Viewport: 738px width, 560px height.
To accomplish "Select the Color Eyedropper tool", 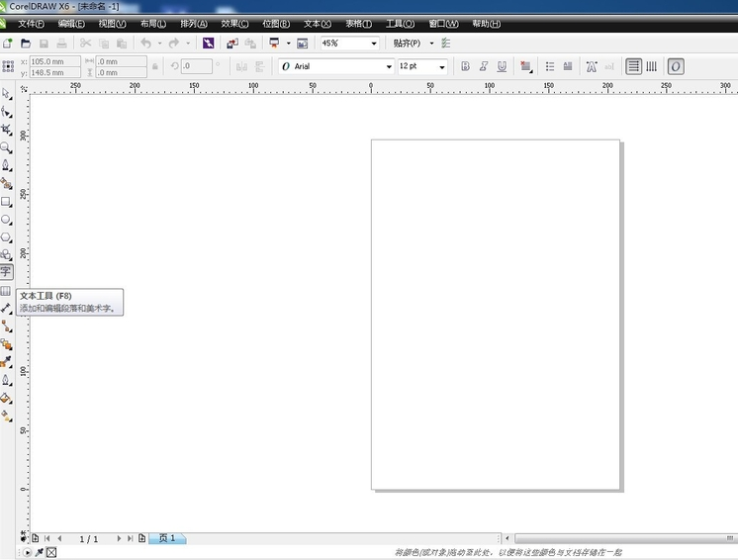I will click(7, 362).
